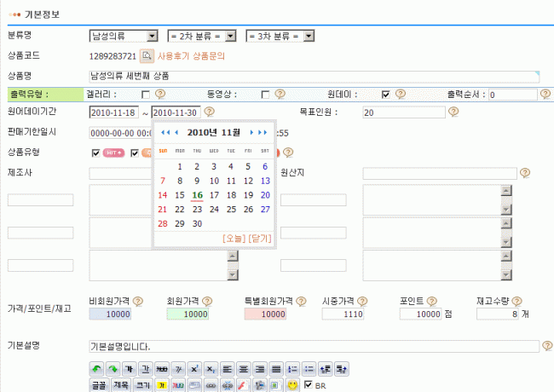Select day 25 in the calendar

(x=214, y=209)
